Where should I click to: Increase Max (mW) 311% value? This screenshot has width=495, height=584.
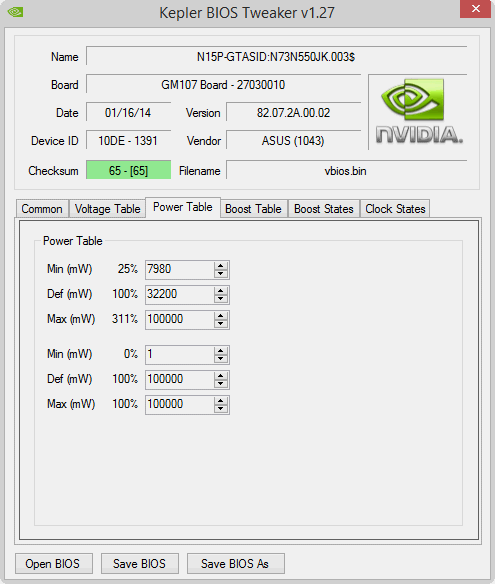221,315
